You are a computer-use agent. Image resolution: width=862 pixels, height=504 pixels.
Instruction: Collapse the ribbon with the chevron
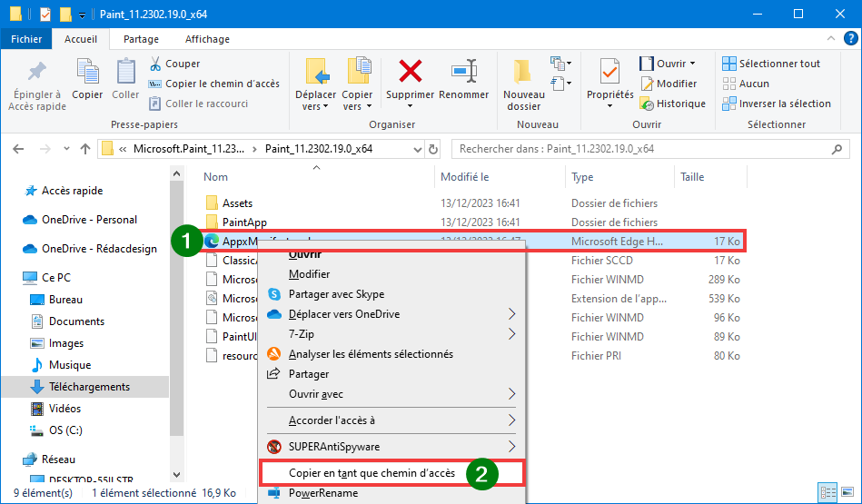click(831, 38)
